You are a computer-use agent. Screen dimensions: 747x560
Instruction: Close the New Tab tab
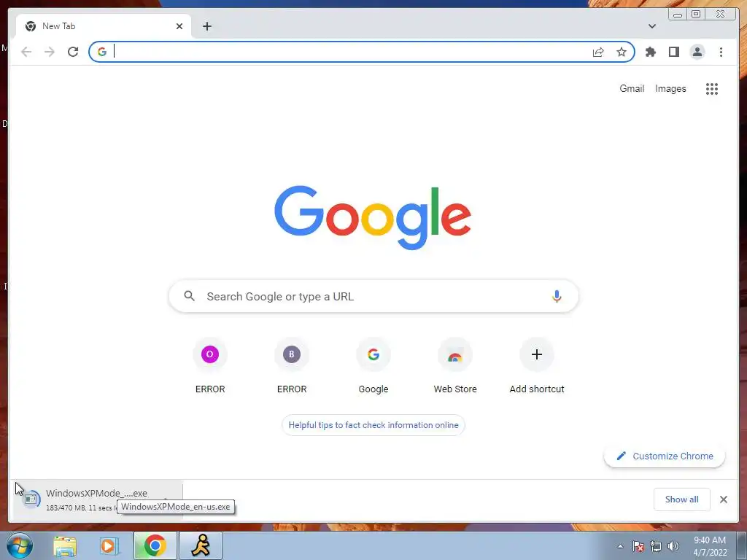point(179,26)
